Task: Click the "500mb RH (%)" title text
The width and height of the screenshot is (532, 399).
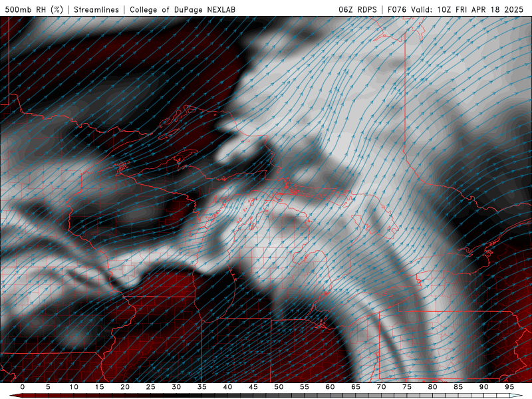Action: click(34, 9)
